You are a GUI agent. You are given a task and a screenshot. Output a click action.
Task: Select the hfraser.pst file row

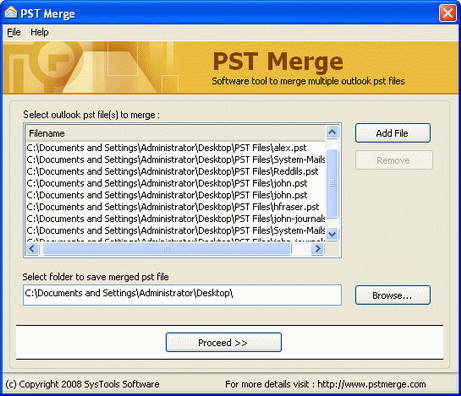tap(175, 207)
